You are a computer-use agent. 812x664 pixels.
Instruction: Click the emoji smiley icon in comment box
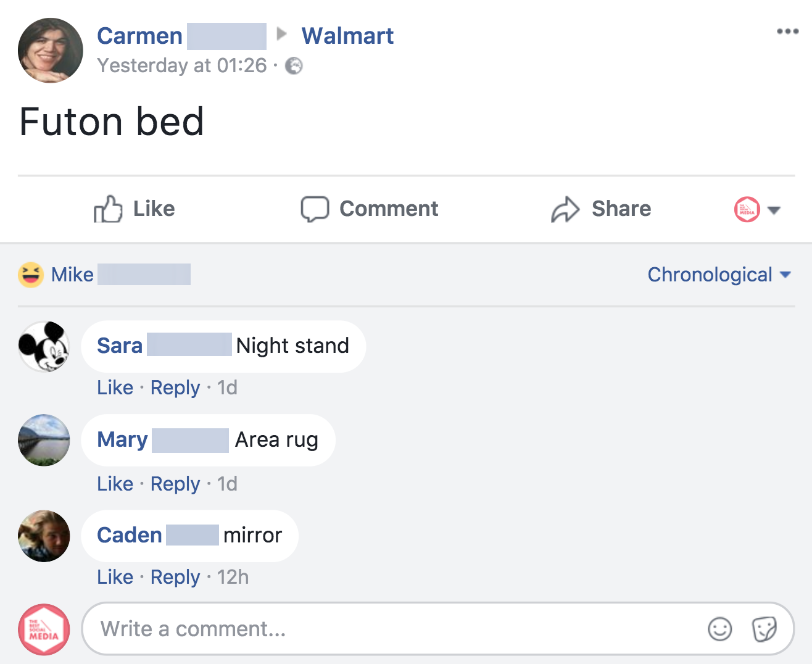coord(719,629)
